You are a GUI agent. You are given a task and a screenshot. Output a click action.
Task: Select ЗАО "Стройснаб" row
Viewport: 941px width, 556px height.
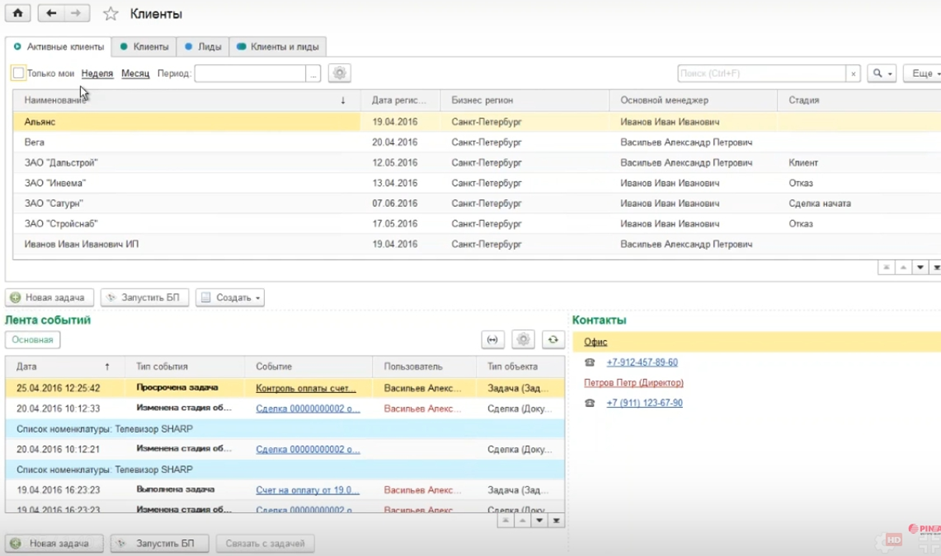477,224
